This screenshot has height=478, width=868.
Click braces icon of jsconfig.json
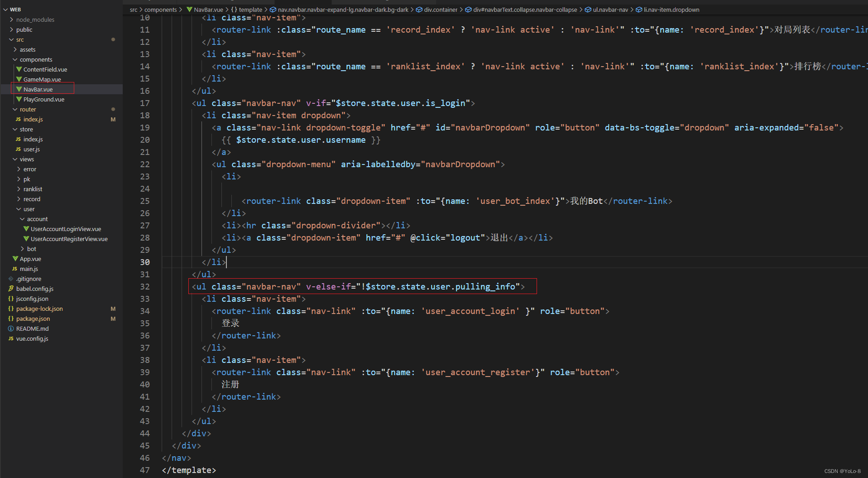11,299
